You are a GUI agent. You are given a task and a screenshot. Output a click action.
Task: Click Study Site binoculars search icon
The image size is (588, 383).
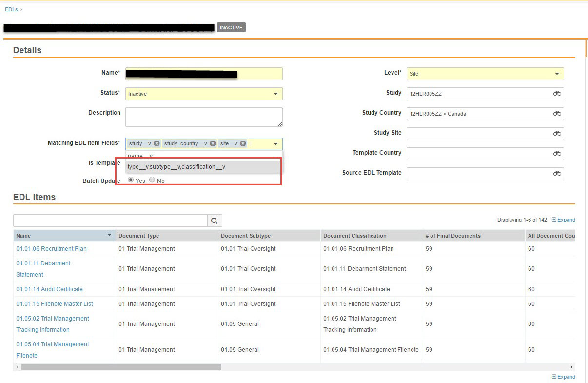[x=557, y=134]
